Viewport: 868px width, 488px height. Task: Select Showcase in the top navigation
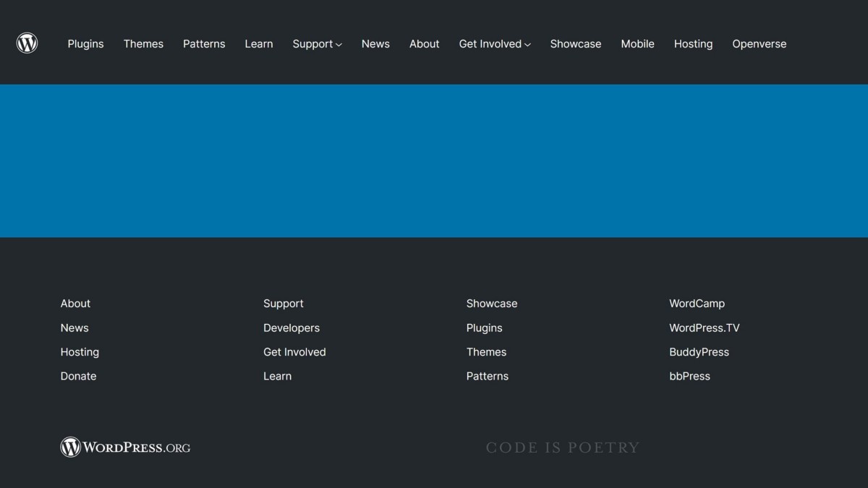click(575, 44)
